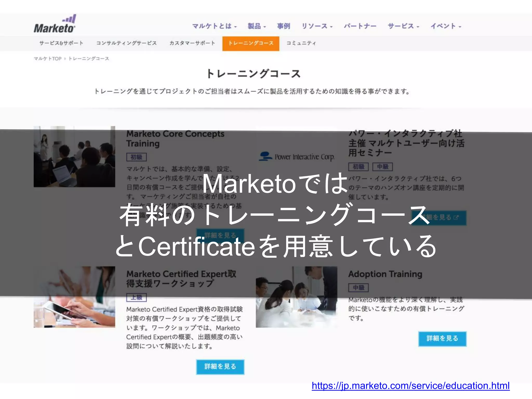Open the Certified Expert workshop tablet photo
532x399 pixels.
(74, 297)
